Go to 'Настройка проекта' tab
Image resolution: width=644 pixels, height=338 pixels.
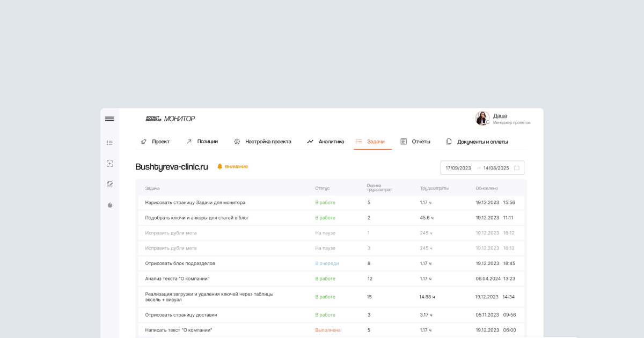(x=262, y=142)
